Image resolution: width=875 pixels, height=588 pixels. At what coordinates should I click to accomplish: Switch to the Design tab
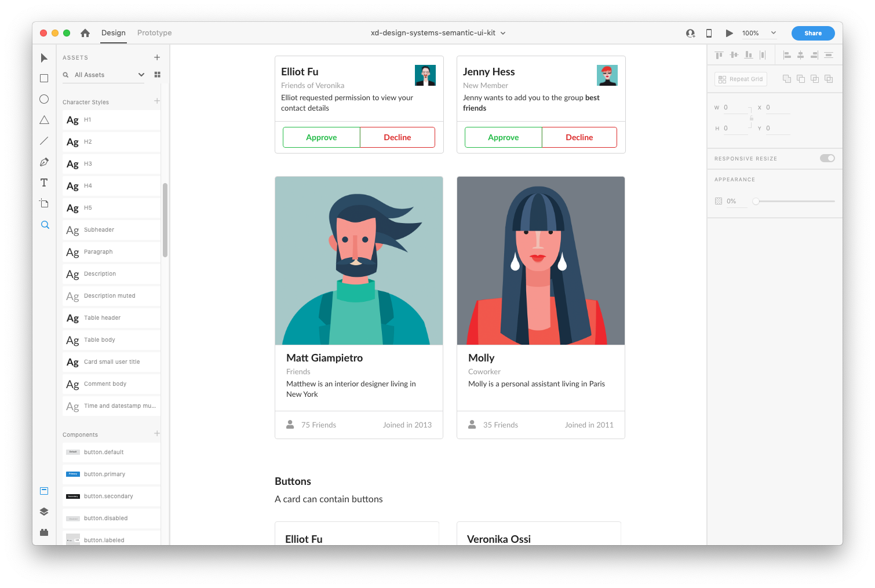click(x=114, y=33)
